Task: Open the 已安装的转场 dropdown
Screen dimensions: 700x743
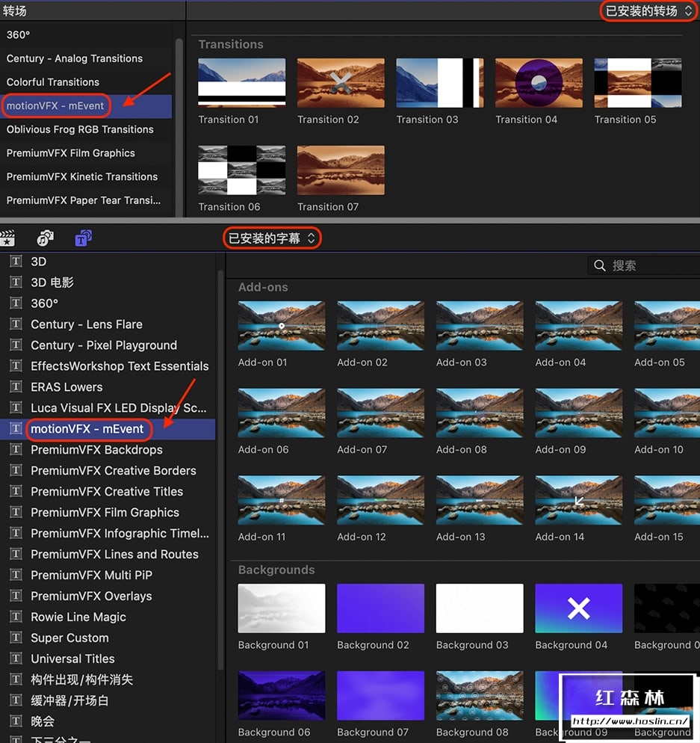Action: coord(649,11)
